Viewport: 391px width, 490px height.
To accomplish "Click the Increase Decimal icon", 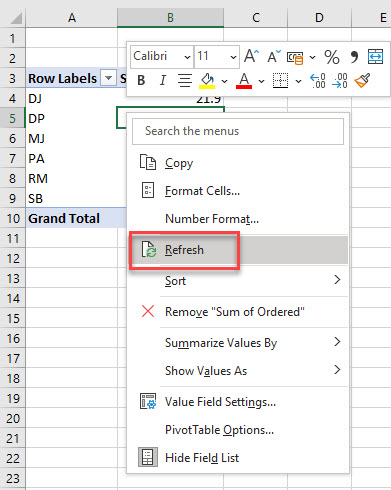I will tap(318, 81).
